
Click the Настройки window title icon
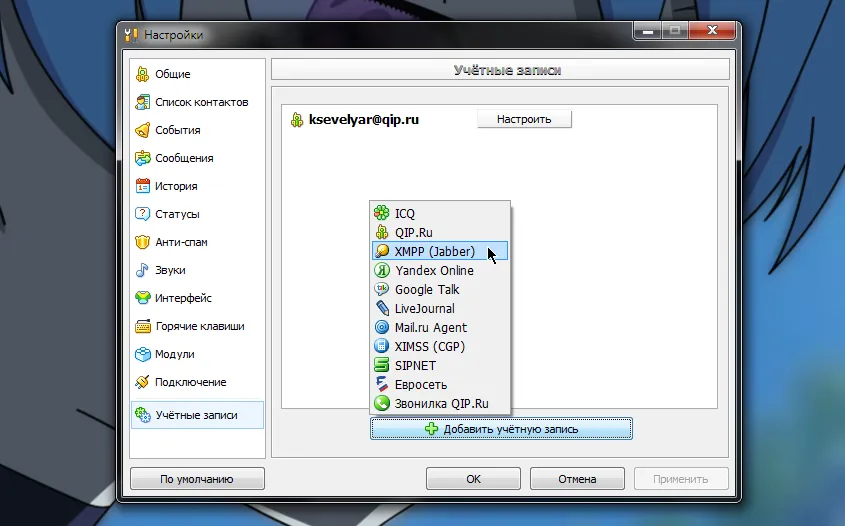(x=131, y=35)
